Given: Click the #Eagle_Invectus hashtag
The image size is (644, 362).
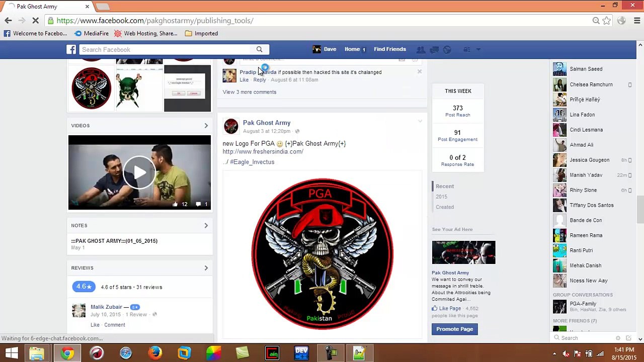Looking at the screenshot, I should (x=252, y=162).
